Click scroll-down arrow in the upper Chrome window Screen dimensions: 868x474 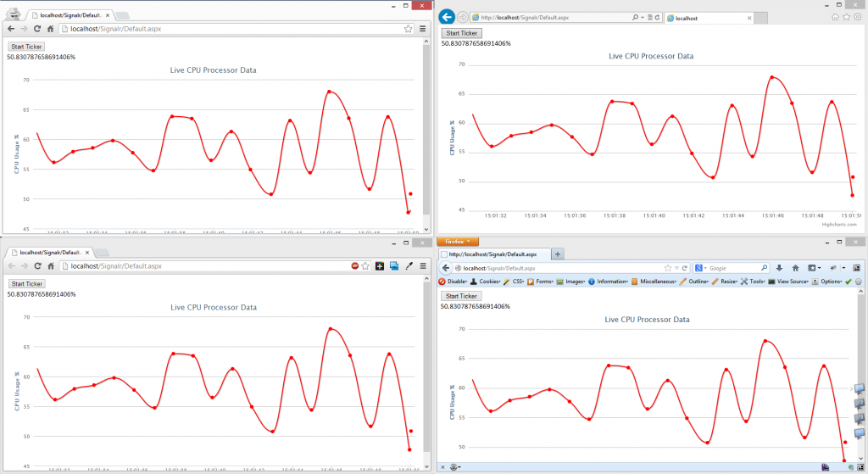click(x=426, y=229)
